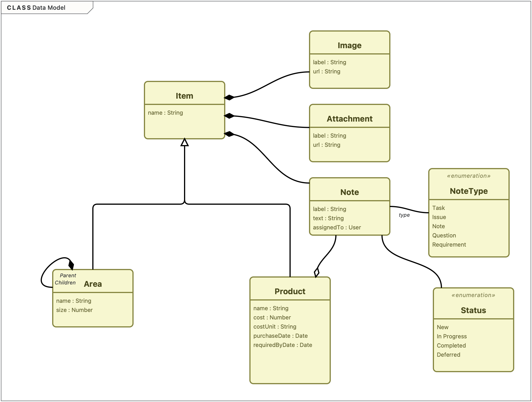Click the «enumeration» stereotype above NoteType
532x402 pixels.
coord(469,176)
